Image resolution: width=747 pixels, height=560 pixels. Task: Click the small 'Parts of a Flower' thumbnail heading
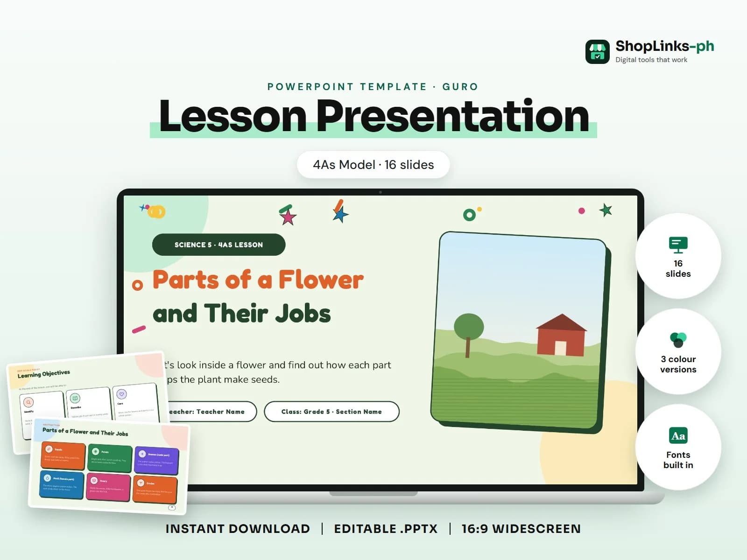[x=85, y=432]
